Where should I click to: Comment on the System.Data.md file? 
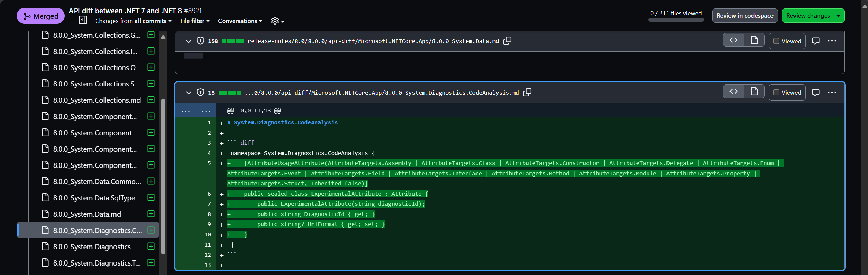click(816, 41)
